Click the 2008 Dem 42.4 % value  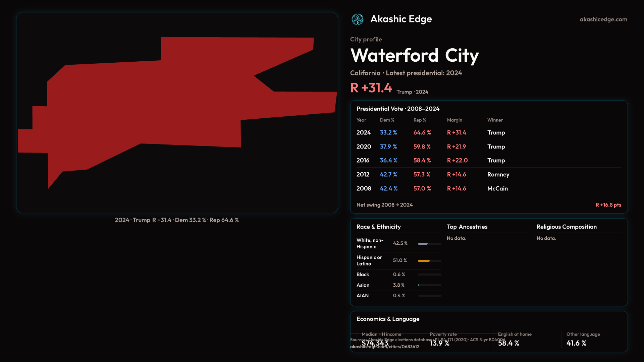coord(388,189)
